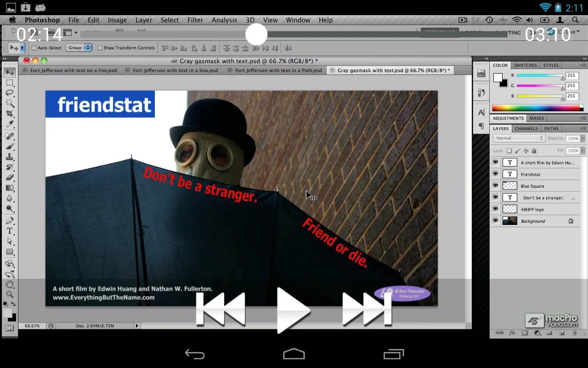Tap the Android Recent Apps button

coord(394,354)
